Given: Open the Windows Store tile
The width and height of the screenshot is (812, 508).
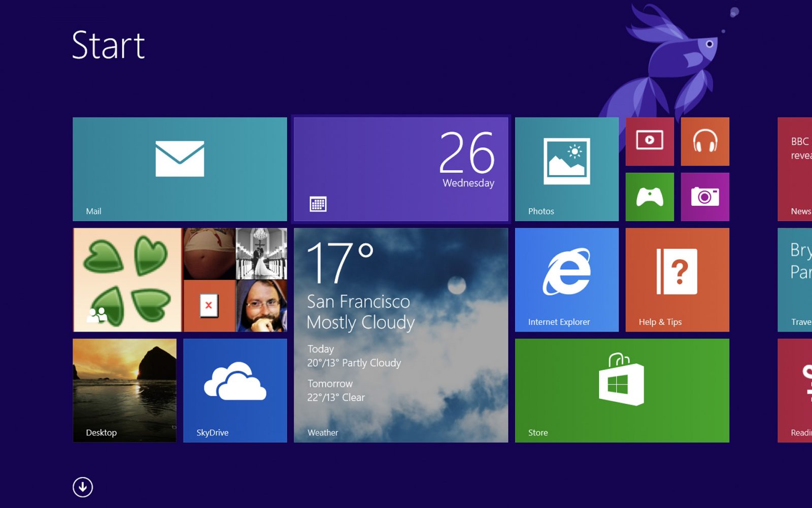Looking at the screenshot, I should click(622, 390).
